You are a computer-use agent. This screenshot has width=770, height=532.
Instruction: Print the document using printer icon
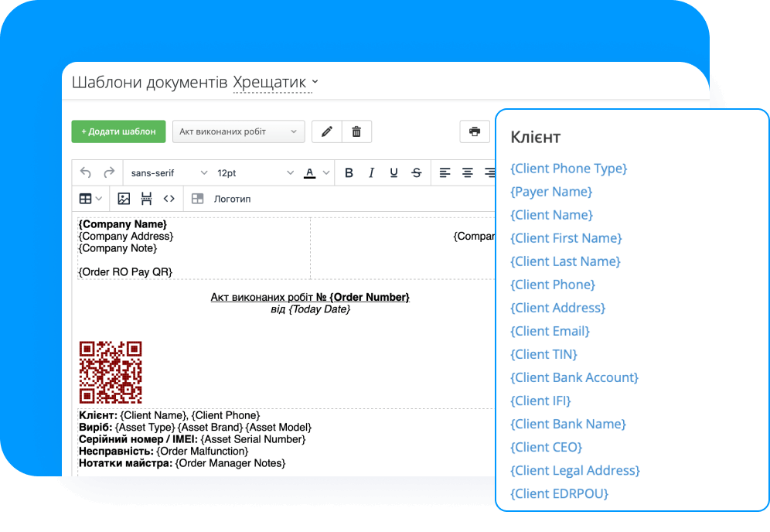tap(475, 131)
